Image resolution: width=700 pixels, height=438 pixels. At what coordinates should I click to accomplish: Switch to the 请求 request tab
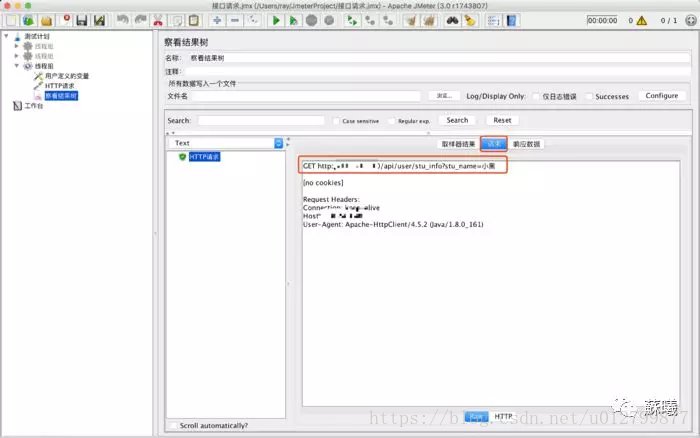point(493,144)
